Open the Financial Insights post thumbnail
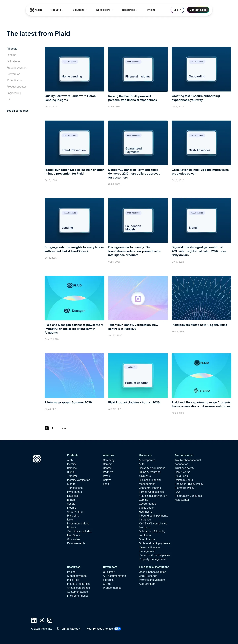Screen dimensions: 238x644 tap(138, 69)
